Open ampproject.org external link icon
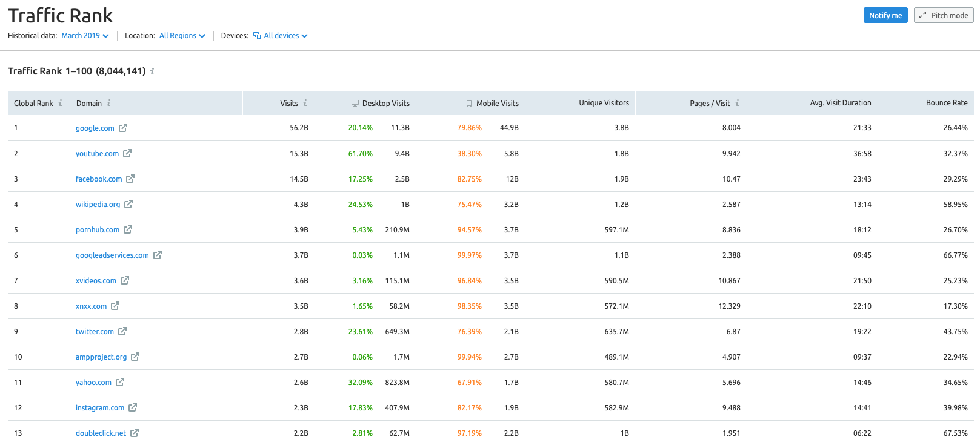Screen dimensions: 980x448 [135, 357]
